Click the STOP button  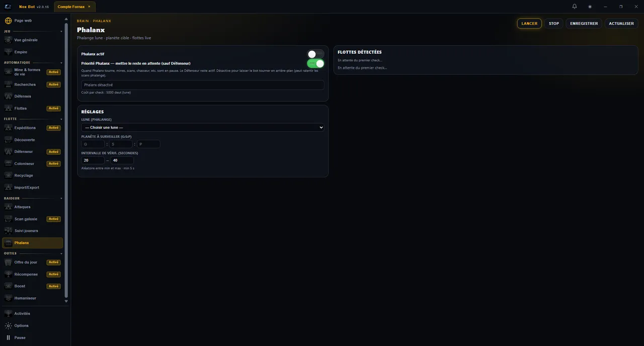(554, 24)
